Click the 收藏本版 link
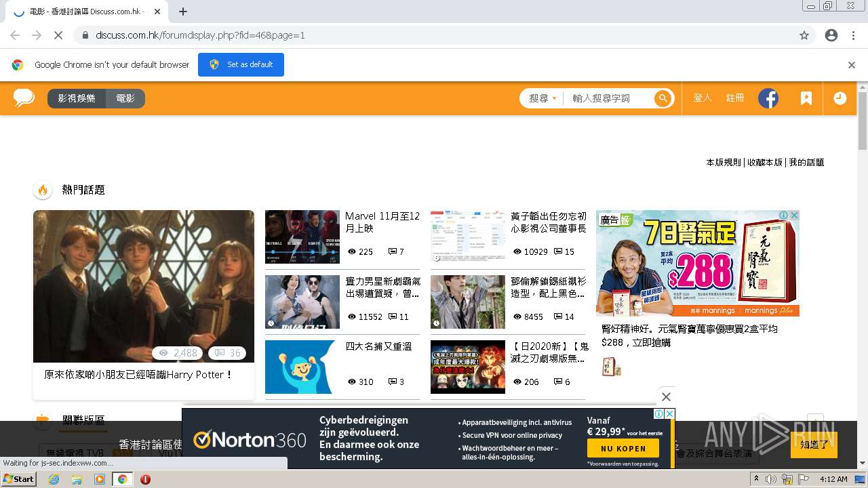The height and width of the screenshot is (488, 868). click(765, 163)
